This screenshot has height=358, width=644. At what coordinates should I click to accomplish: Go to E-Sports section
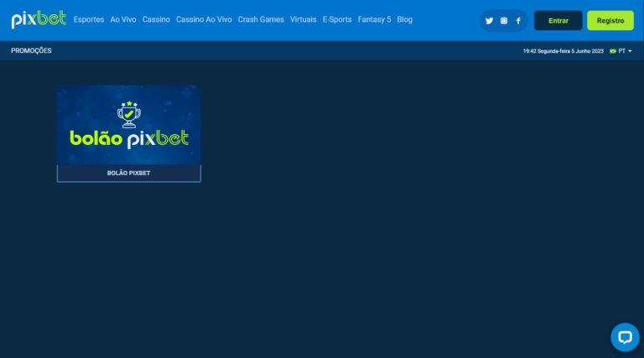pyautogui.click(x=337, y=20)
